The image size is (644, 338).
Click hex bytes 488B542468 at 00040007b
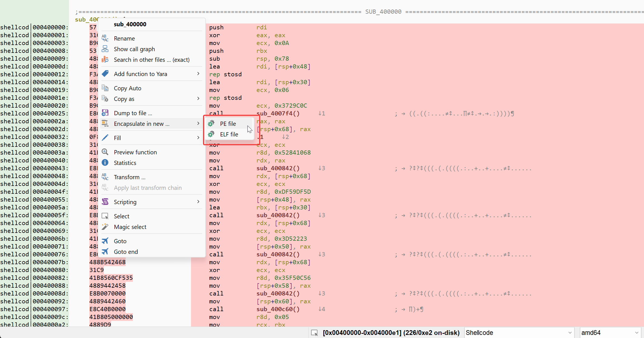point(108,262)
